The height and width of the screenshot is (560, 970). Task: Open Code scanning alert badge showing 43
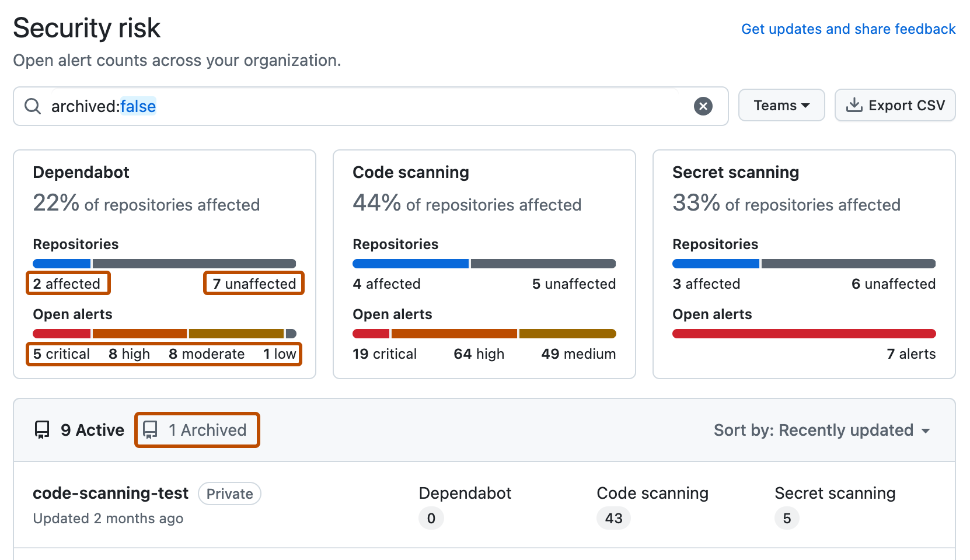point(613,518)
